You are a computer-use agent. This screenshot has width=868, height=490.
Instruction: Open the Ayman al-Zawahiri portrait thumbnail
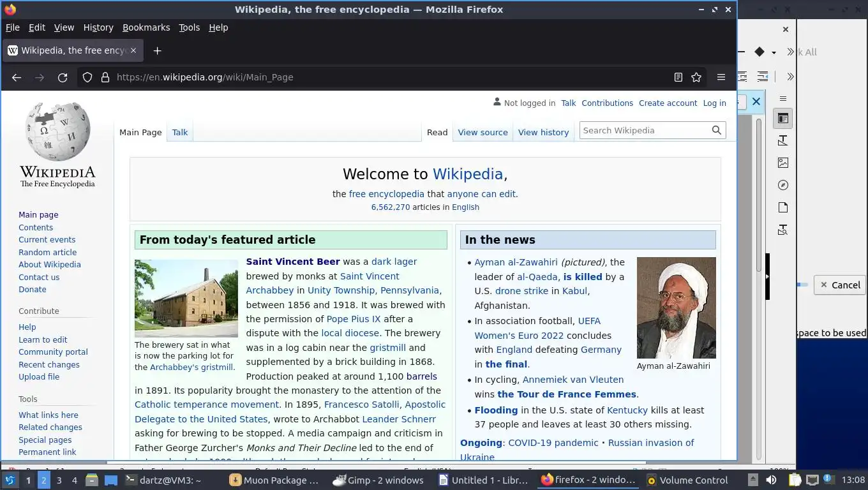(677, 308)
